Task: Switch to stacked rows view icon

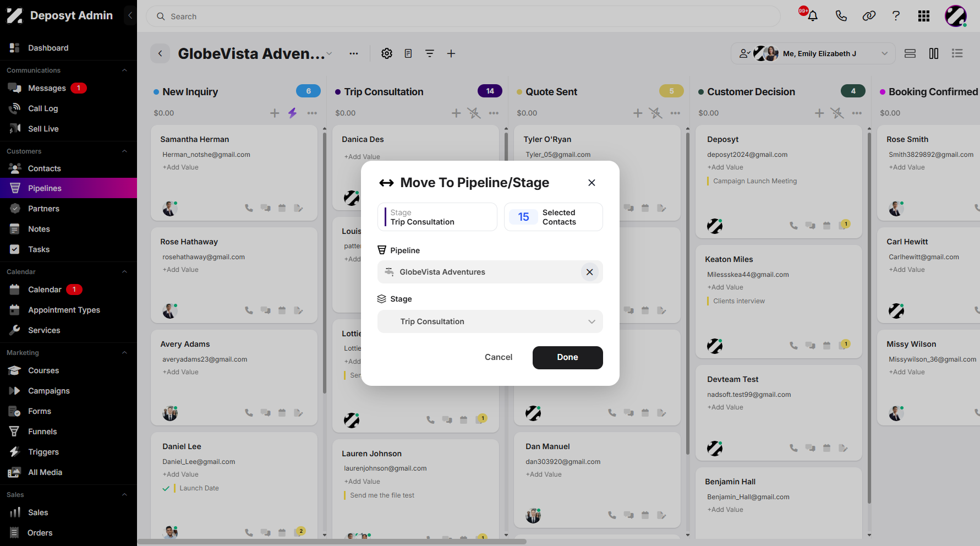Action: 910,53
